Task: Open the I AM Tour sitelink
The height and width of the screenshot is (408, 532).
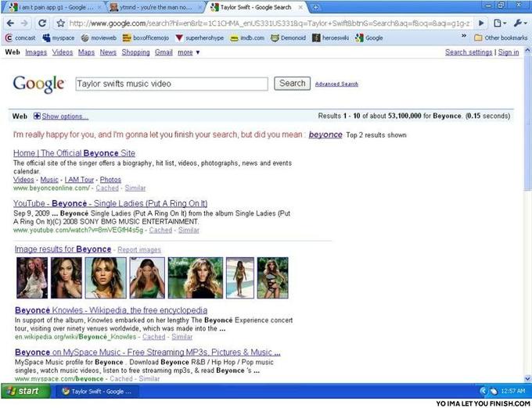Action: tap(79, 180)
